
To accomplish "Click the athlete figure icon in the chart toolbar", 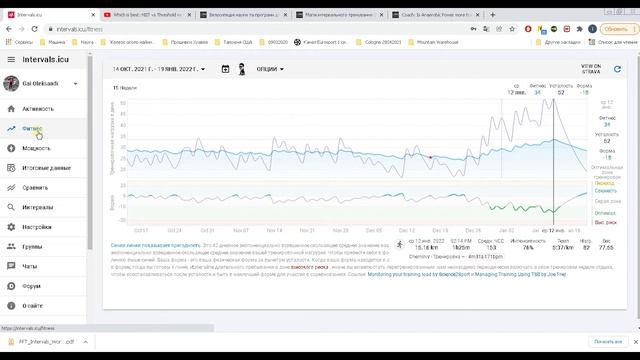I will (242, 69).
